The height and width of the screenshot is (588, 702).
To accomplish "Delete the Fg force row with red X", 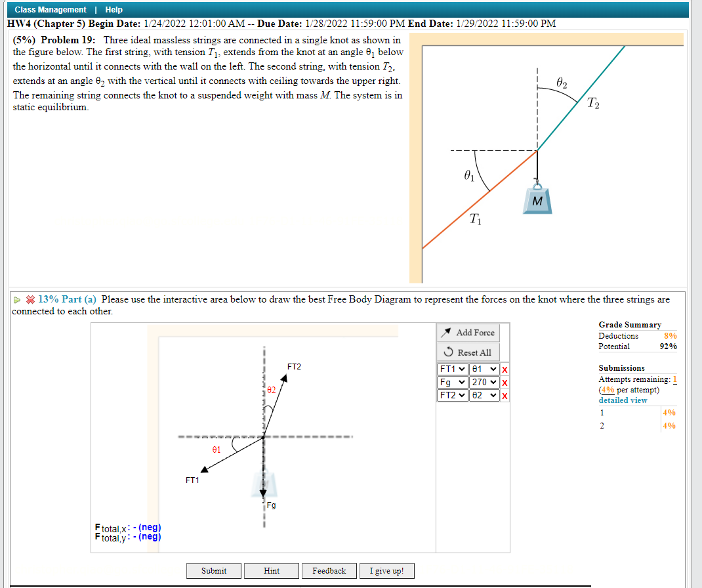I will click(x=505, y=382).
